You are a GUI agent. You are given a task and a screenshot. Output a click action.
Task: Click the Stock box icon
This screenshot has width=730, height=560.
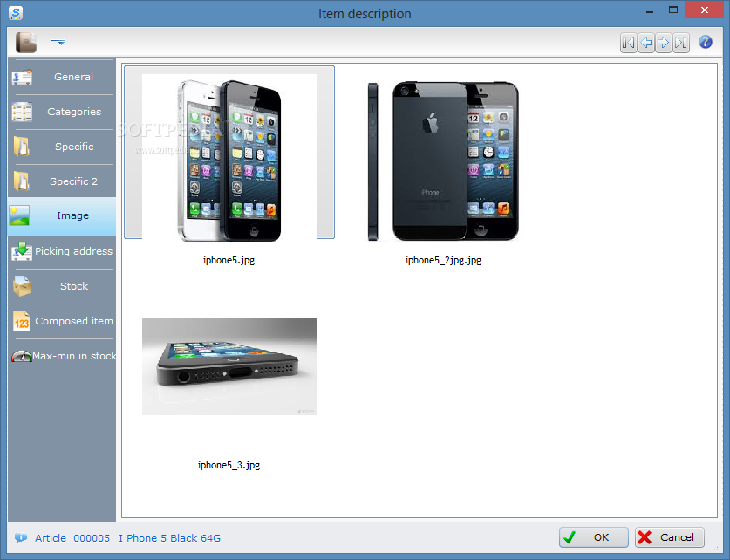click(x=22, y=286)
